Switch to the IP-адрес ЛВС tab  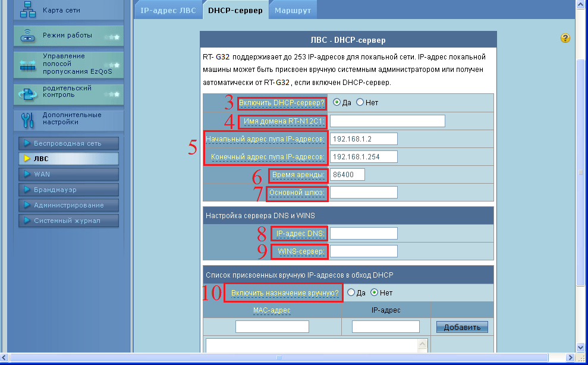click(168, 10)
